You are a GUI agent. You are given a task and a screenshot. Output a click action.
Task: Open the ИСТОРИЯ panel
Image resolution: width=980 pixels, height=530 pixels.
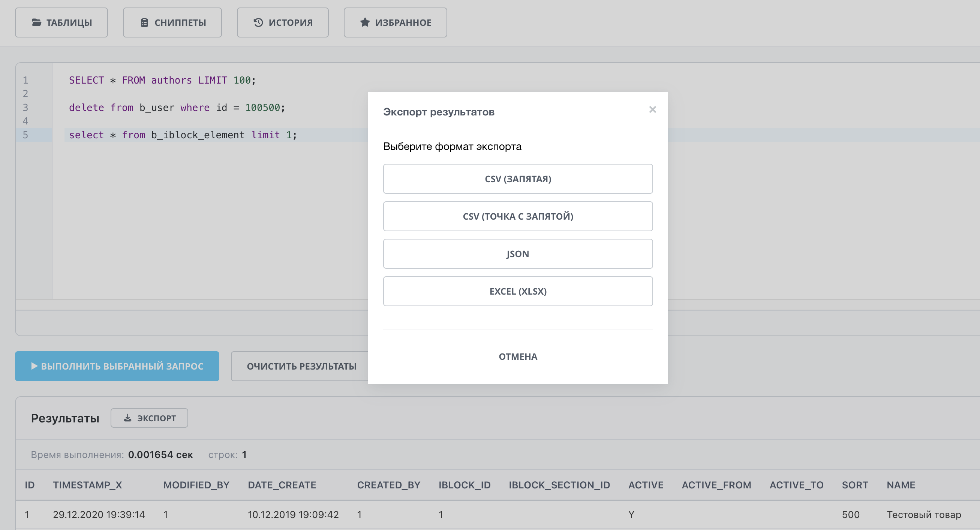tap(283, 22)
